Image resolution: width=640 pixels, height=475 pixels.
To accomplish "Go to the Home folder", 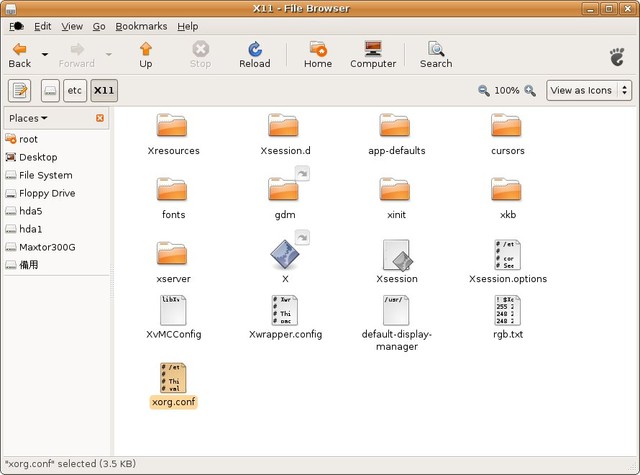I will 318,55.
